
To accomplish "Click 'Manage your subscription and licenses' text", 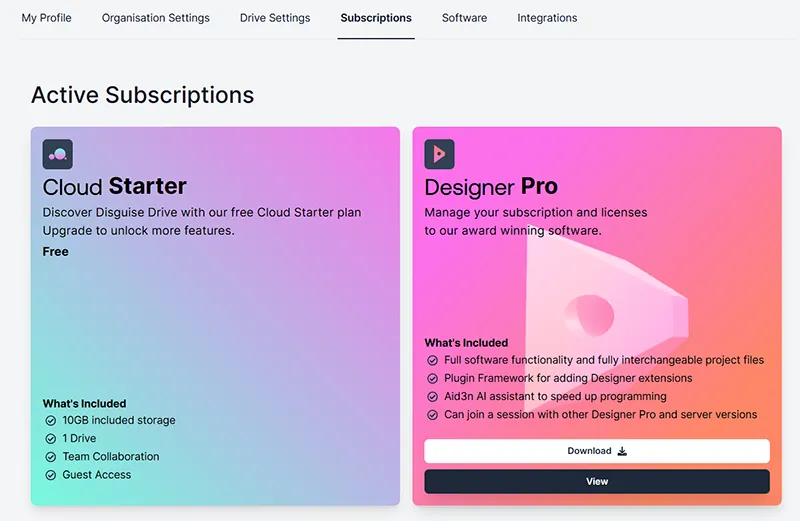I will 536,212.
